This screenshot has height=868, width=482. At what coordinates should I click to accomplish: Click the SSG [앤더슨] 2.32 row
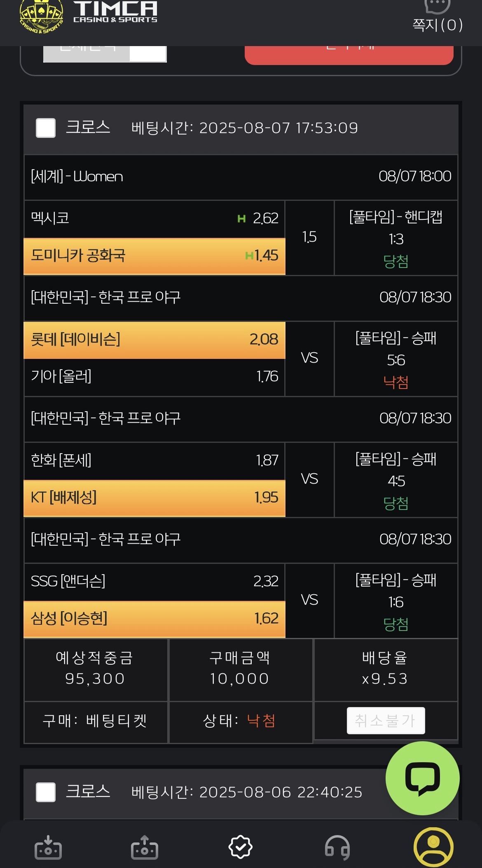(x=154, y=582)
